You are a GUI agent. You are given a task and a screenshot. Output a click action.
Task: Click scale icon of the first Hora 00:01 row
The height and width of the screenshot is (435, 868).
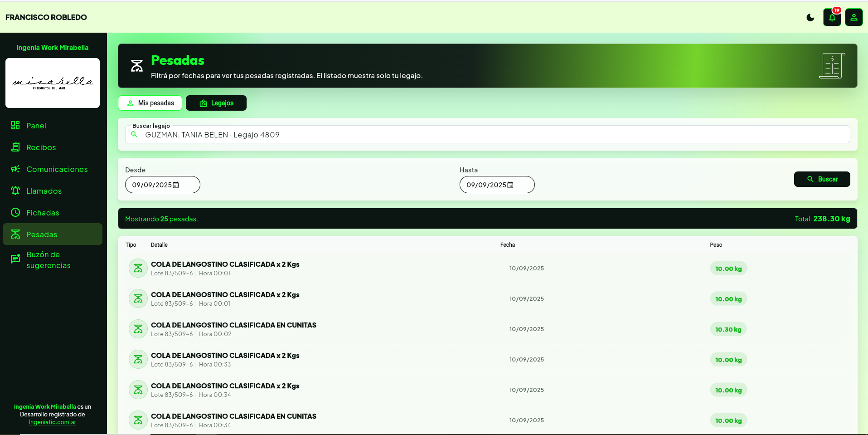tap(138, 268)
